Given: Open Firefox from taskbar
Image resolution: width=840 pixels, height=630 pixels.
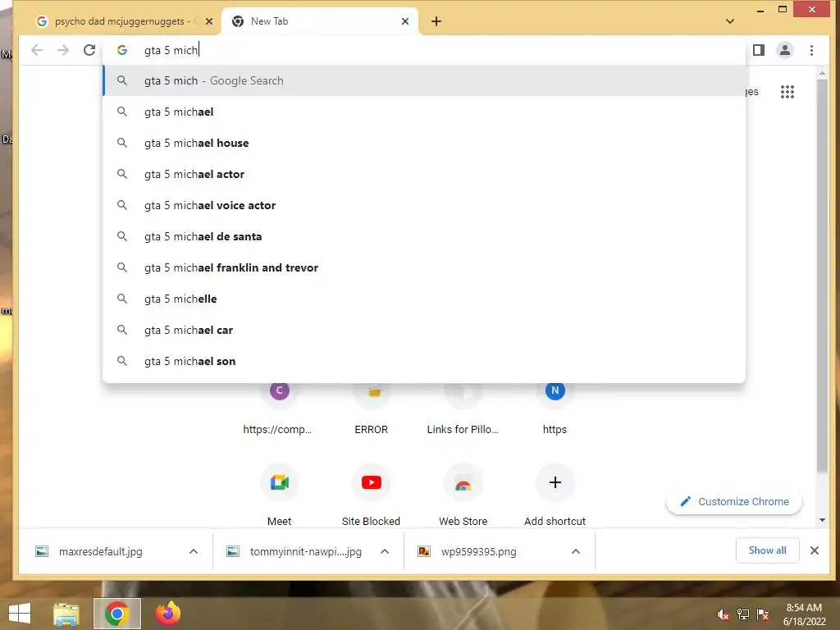Looking at the screenshot, I should pos(167,614).
